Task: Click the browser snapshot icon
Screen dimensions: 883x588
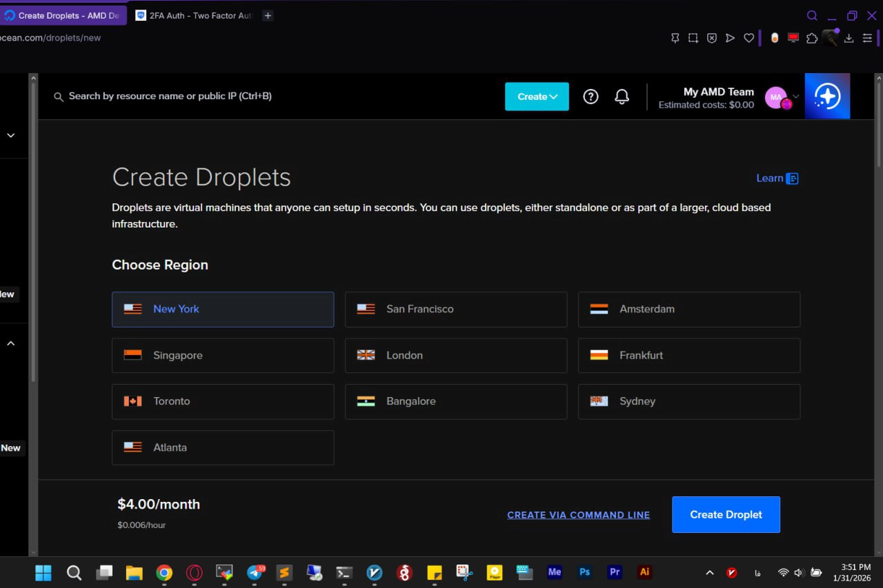Action: click(x=693, y=38)
